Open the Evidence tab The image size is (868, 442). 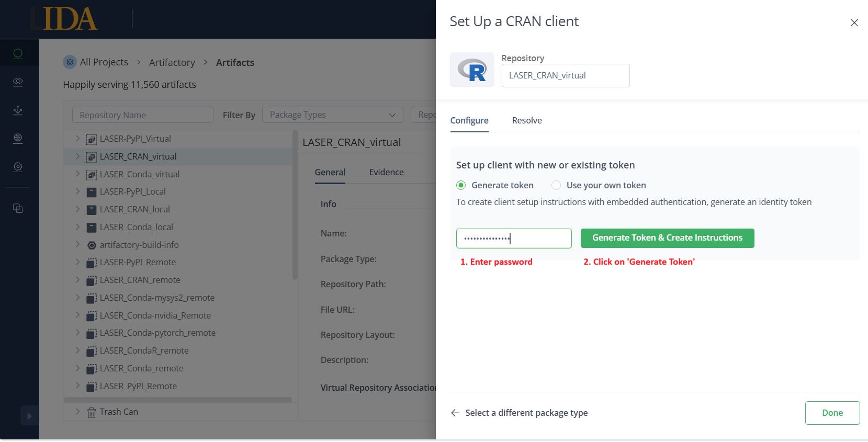click(x=386, y=172)
